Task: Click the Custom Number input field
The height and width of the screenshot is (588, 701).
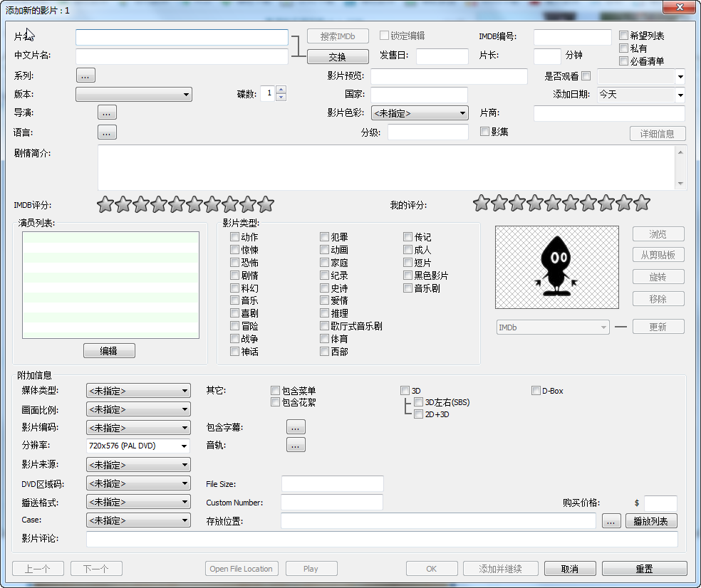Action: point(332,502)
